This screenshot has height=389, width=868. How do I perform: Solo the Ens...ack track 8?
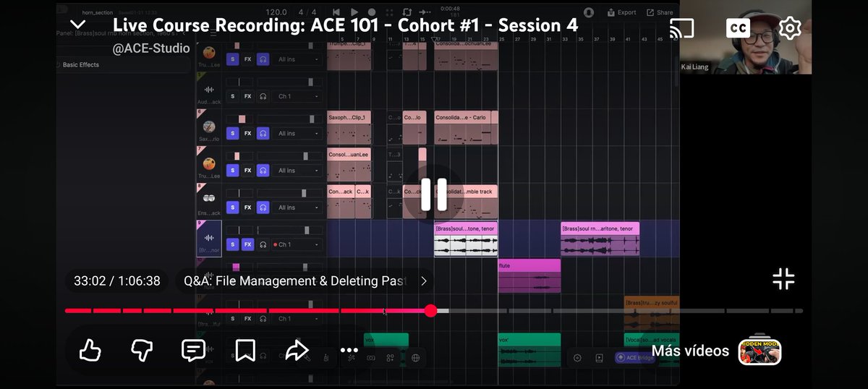tap(232, 208)
